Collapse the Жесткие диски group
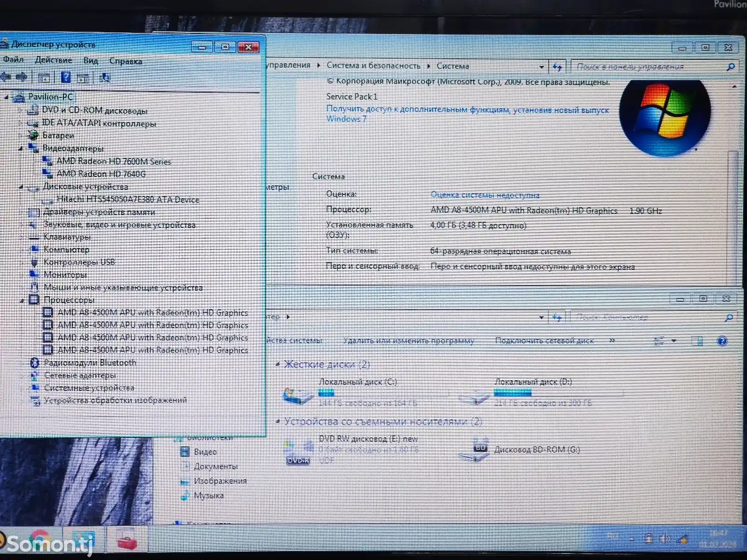This screenshot has width=747, height=560. pos(278,364)
